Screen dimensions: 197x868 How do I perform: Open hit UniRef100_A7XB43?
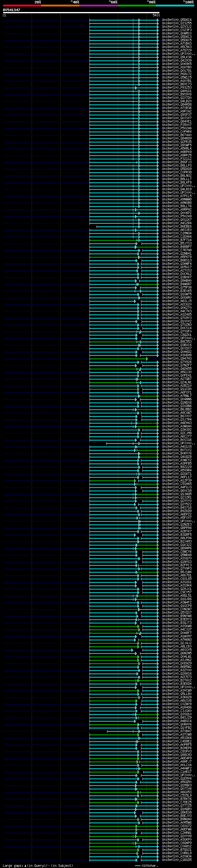click(177, 43)
